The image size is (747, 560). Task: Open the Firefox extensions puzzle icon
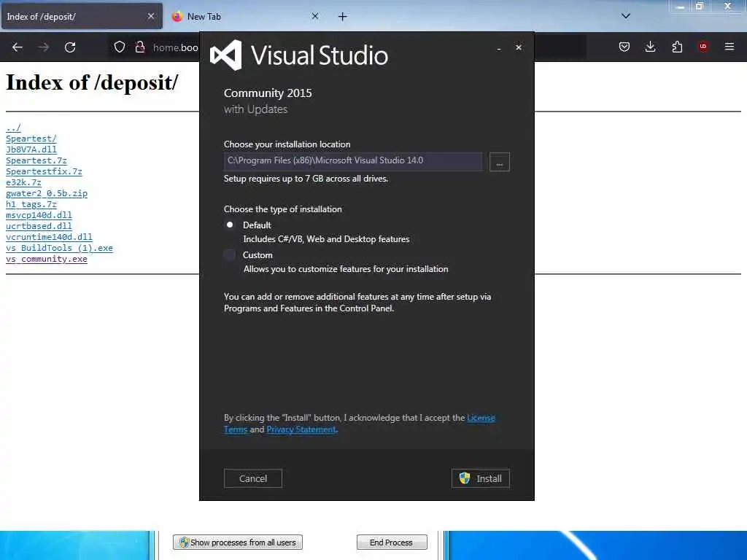(x=677, y=47)
